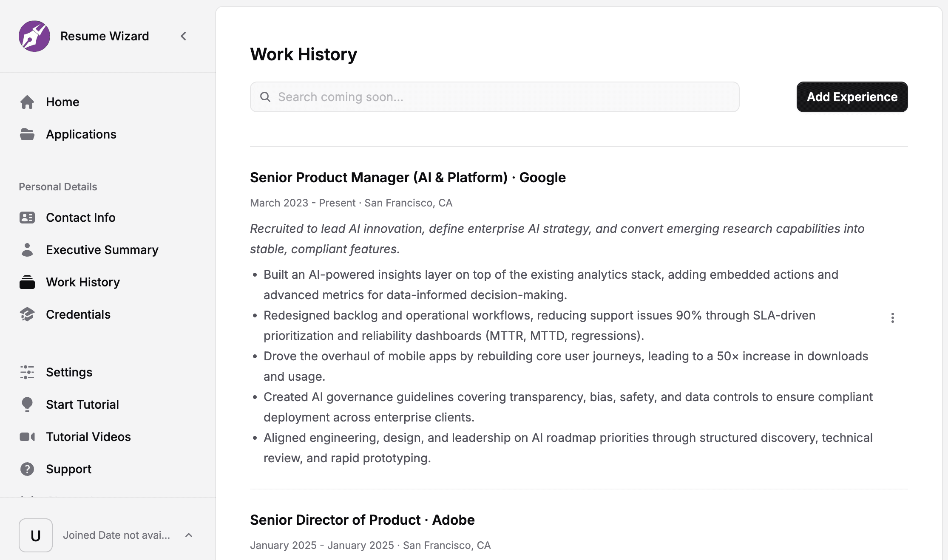
Task: Click the Contact Info card icon
Action: [x=27, y=218]
